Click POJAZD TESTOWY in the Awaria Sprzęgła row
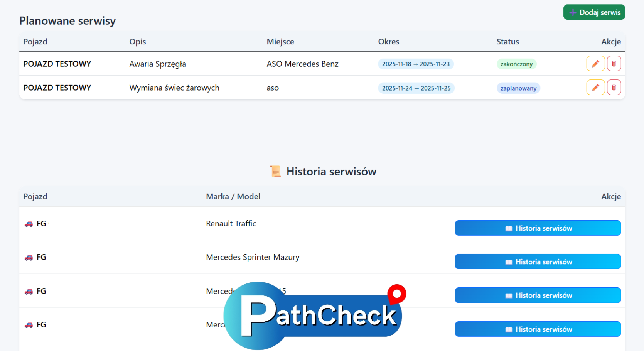 [57, 64]
